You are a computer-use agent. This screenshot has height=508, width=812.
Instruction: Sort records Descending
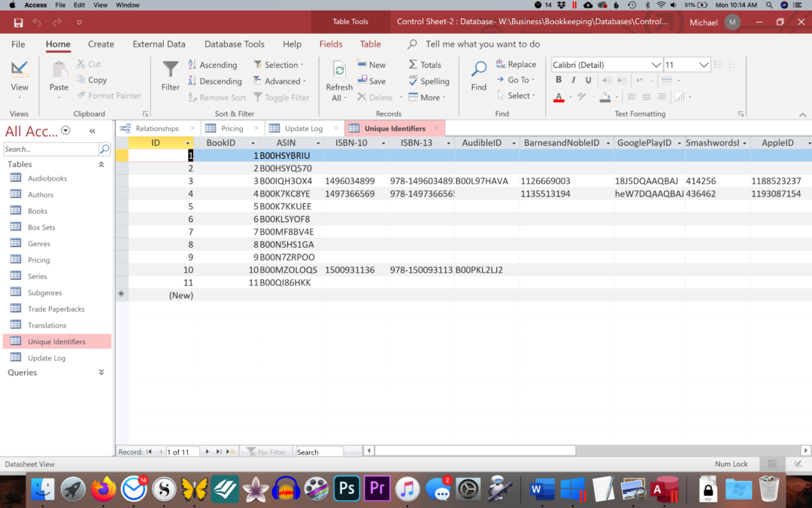[215, 81]
